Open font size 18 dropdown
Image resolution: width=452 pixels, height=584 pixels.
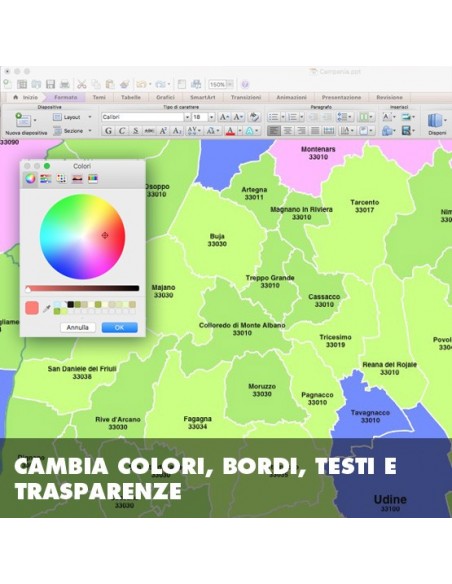point(211,117)
